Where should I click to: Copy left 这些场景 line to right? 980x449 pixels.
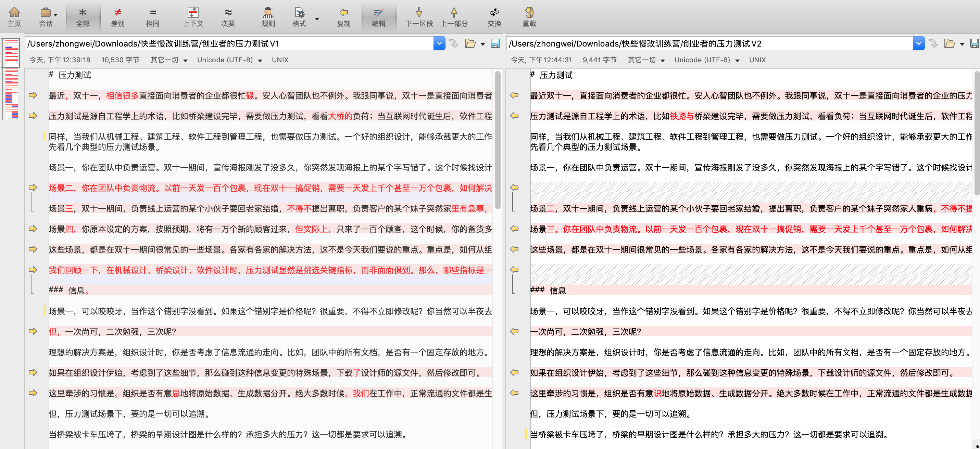click(33, 249)
